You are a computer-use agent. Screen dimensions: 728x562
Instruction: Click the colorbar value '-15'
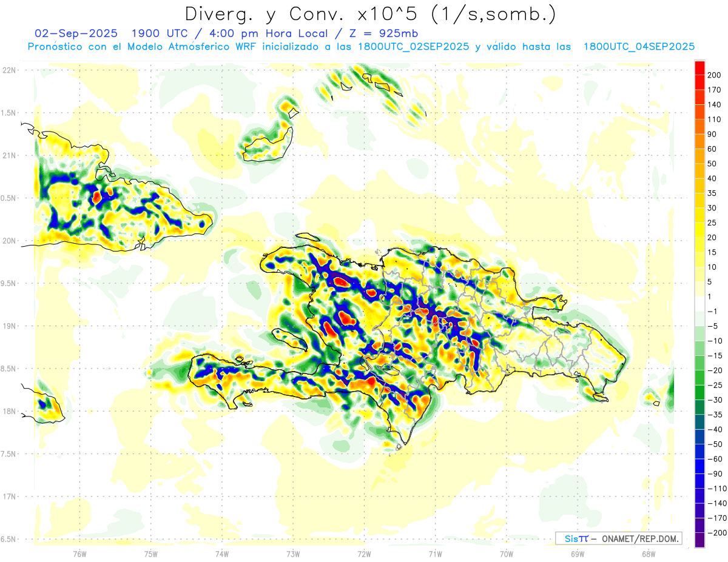click(x=715, y=356)
